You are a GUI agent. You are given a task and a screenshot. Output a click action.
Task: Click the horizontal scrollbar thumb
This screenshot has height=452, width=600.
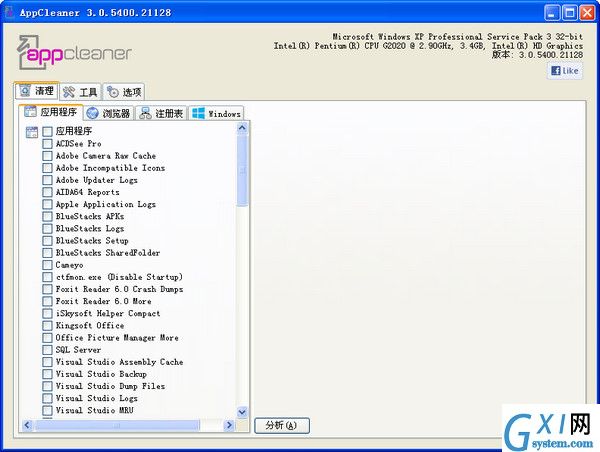pyautogui.click(x=117, y=425)
